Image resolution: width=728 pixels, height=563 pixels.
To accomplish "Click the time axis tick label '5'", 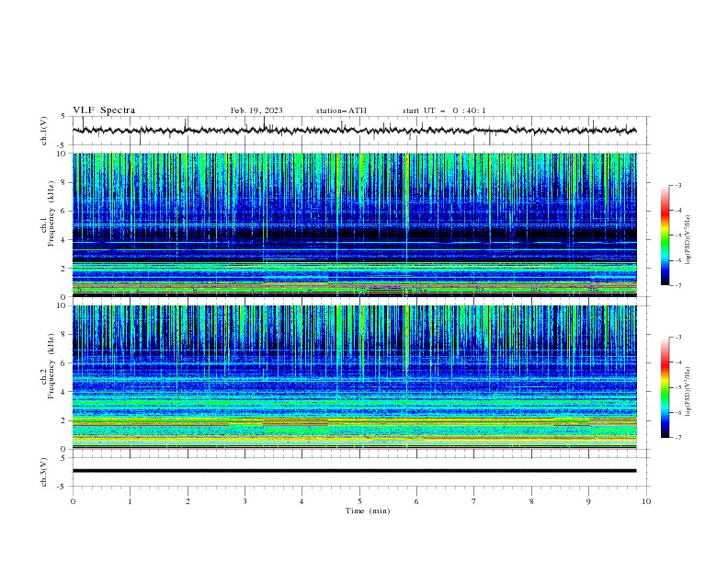I will click(359, 501).
